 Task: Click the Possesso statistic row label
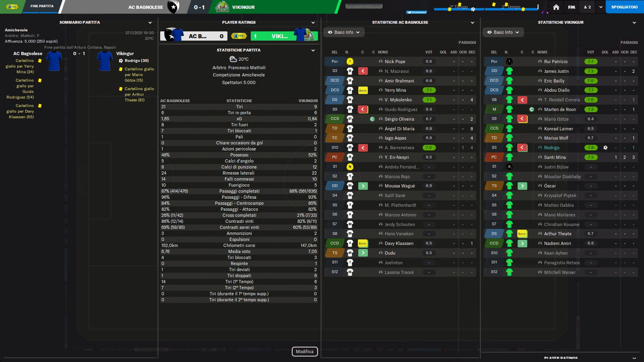tap(239, 155)
